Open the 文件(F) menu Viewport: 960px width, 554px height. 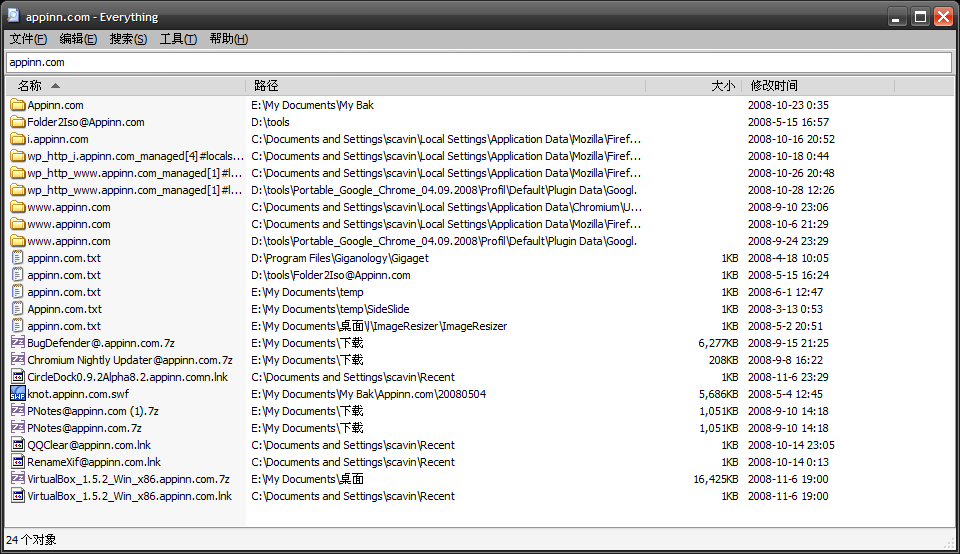(28, 39)
